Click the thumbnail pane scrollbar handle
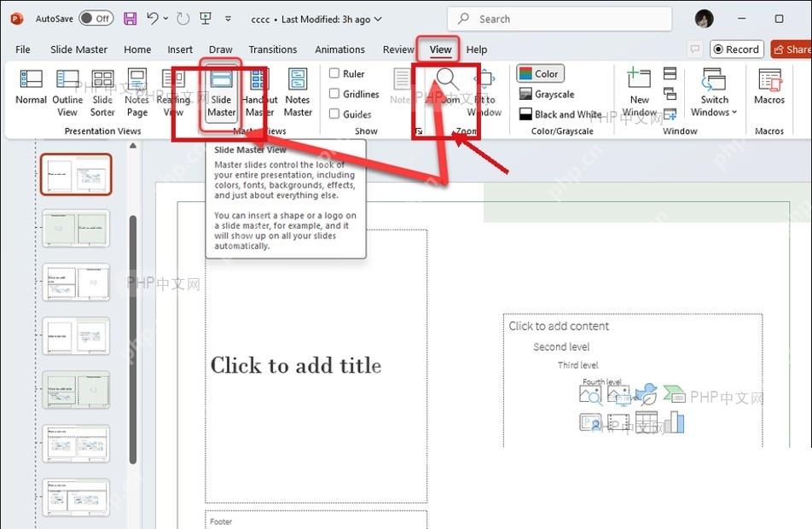812x529 pixels. coord(133,340)
